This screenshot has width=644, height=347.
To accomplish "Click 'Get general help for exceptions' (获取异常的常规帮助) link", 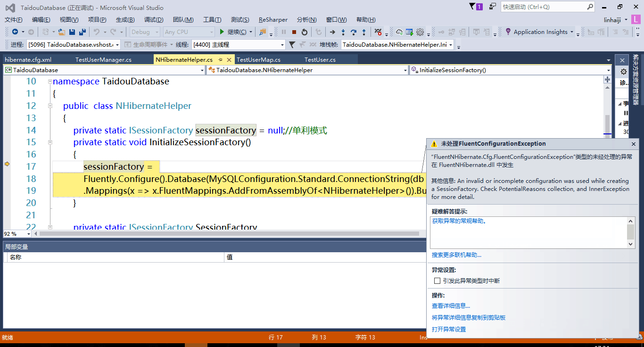I will [x=459, y=221].
